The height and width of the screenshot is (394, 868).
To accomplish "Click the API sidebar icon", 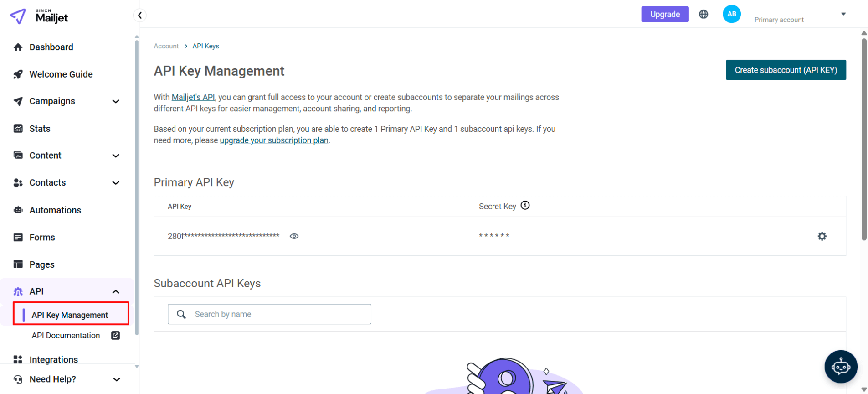I will [x=18, y=291].
